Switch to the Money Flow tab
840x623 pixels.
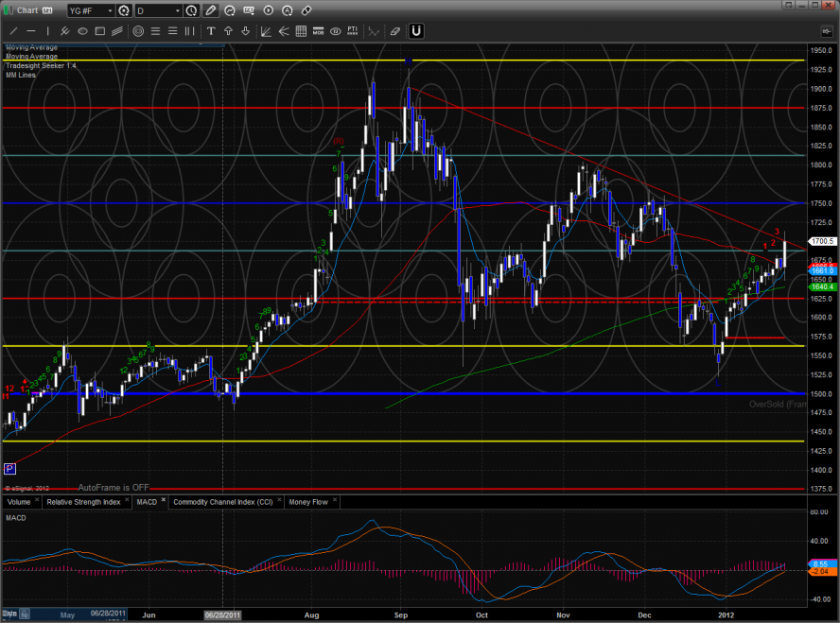pyautogui.click(x=308, y=502)
